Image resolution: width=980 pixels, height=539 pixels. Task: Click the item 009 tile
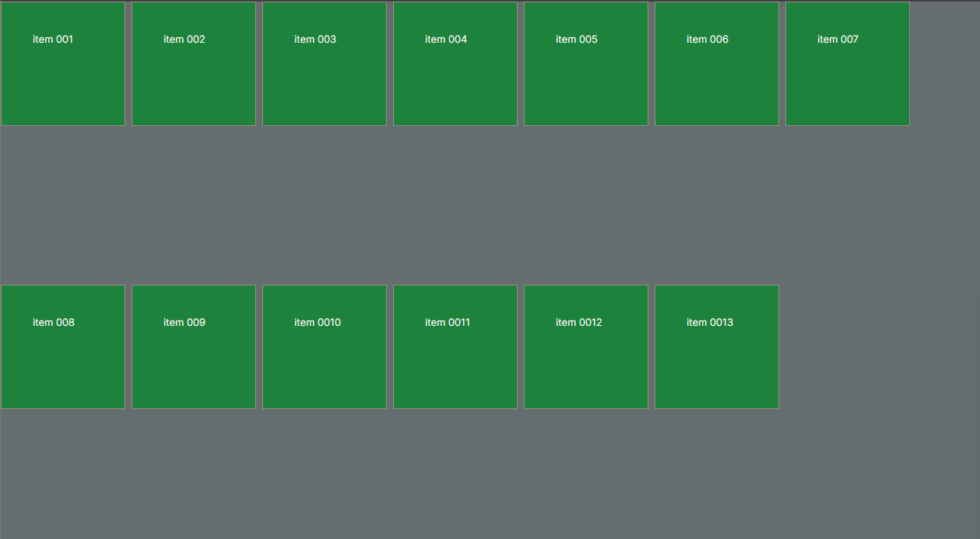point(194,347)
